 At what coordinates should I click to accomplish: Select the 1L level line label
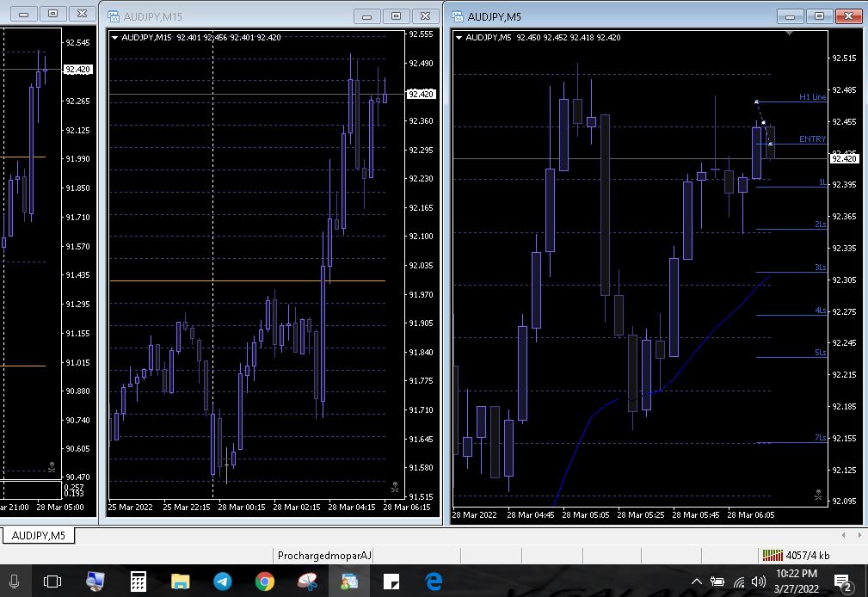pos(822,182)
